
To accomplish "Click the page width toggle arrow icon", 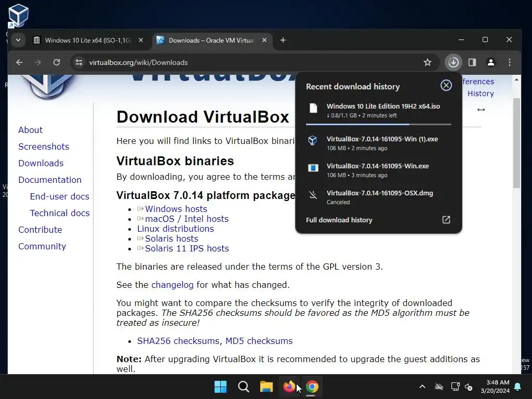I will point(481,110).
